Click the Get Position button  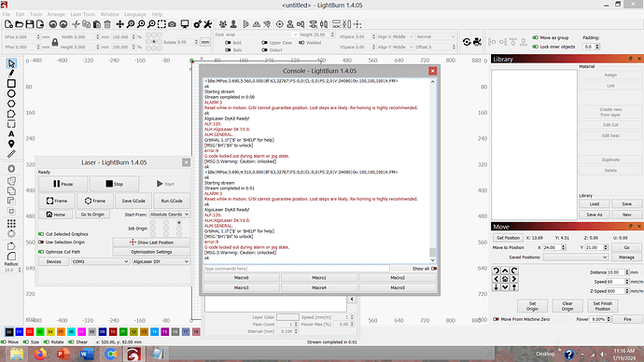tap(508, 238)
